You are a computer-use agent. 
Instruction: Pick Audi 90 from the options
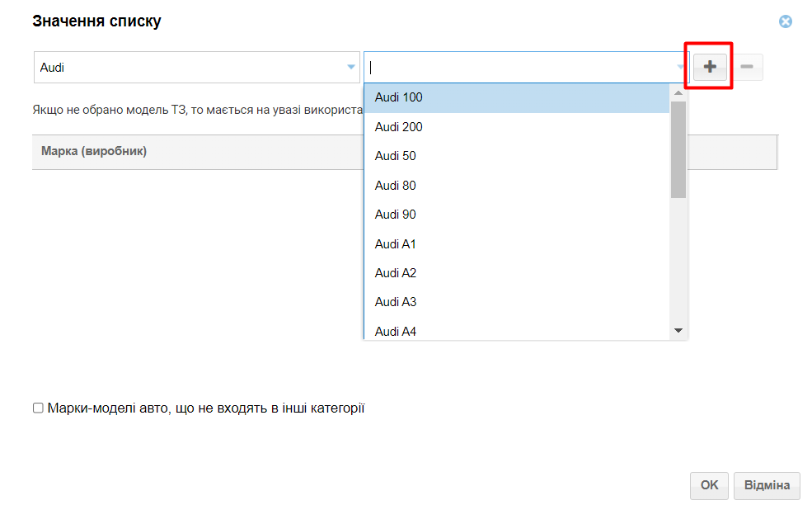click(517, 215)
